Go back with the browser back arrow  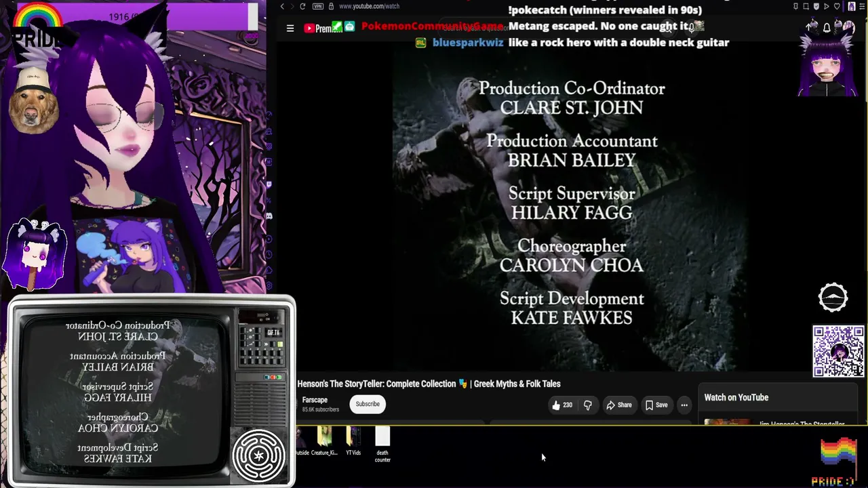point(282,7)
